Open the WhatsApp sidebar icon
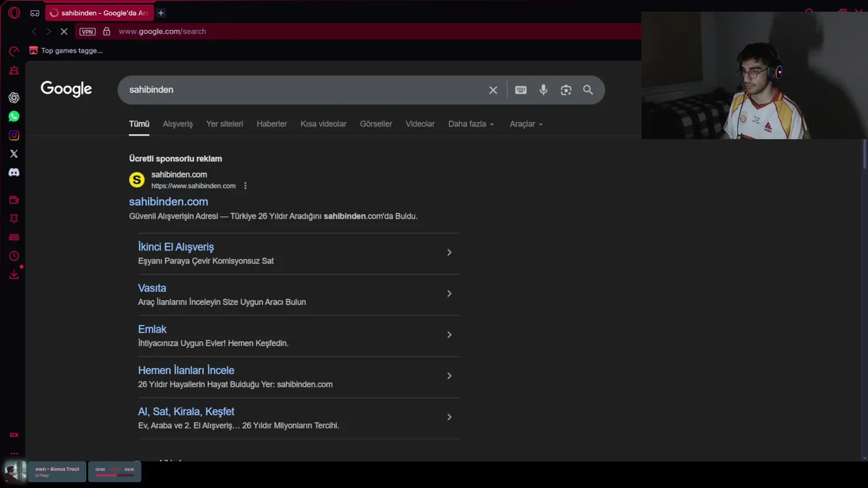 click(14, 117)
